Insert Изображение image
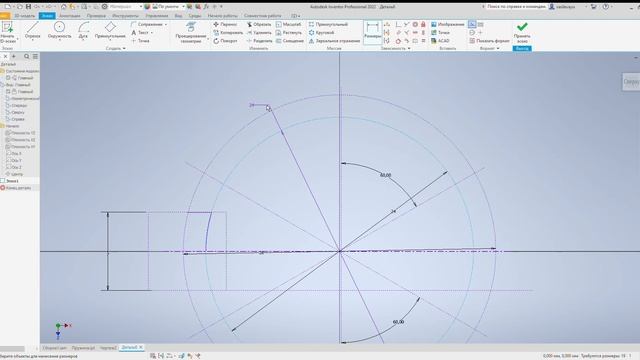The height and width of the screenshot is (360, 640). (x=448, y=24)
